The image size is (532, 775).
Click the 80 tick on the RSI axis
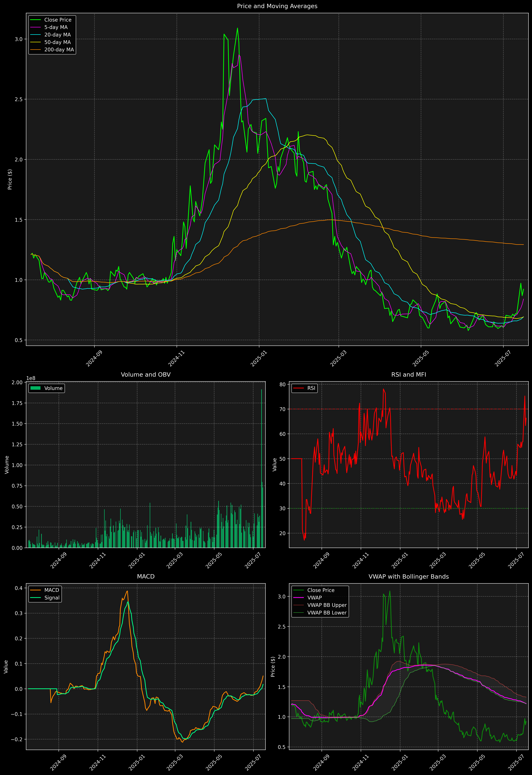click(x=283, y=384)
